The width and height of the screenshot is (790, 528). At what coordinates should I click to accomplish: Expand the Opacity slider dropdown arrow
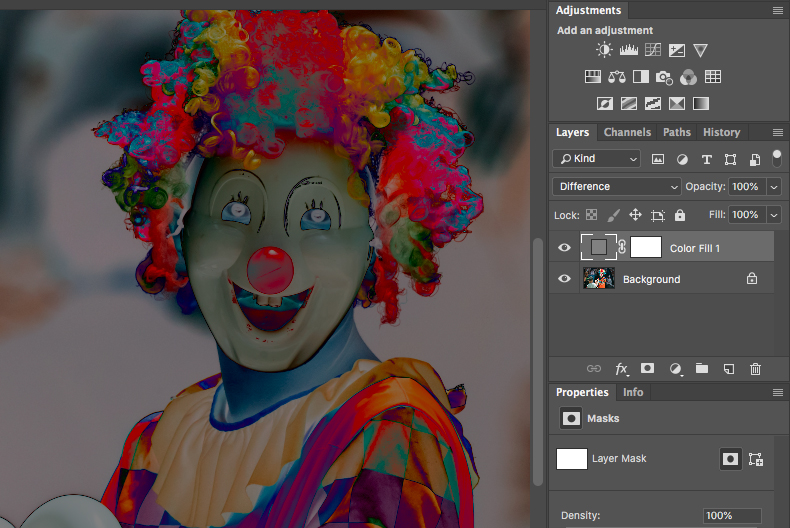click(x=774, y=187)
